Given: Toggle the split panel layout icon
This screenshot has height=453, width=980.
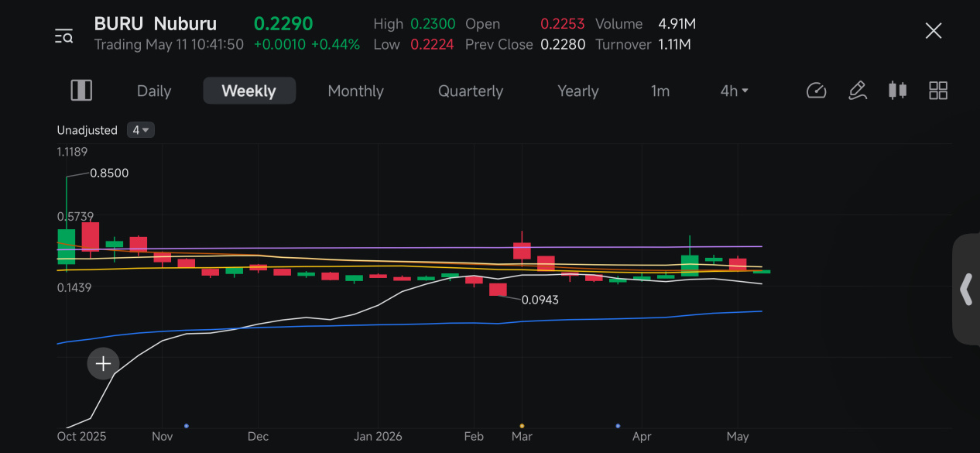Looking at the screenshot, I should point(81,91).
